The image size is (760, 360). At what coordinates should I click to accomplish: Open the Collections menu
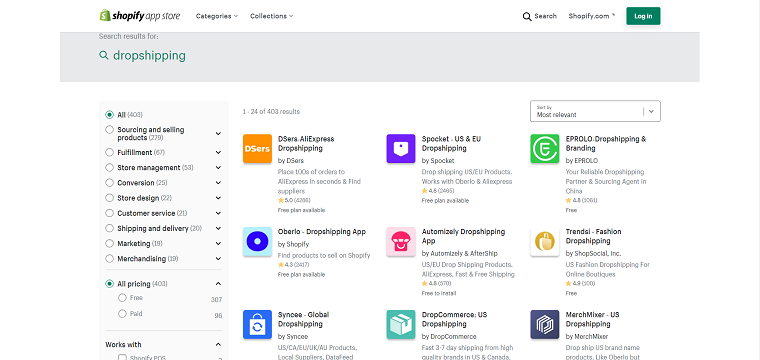(271, 16)
